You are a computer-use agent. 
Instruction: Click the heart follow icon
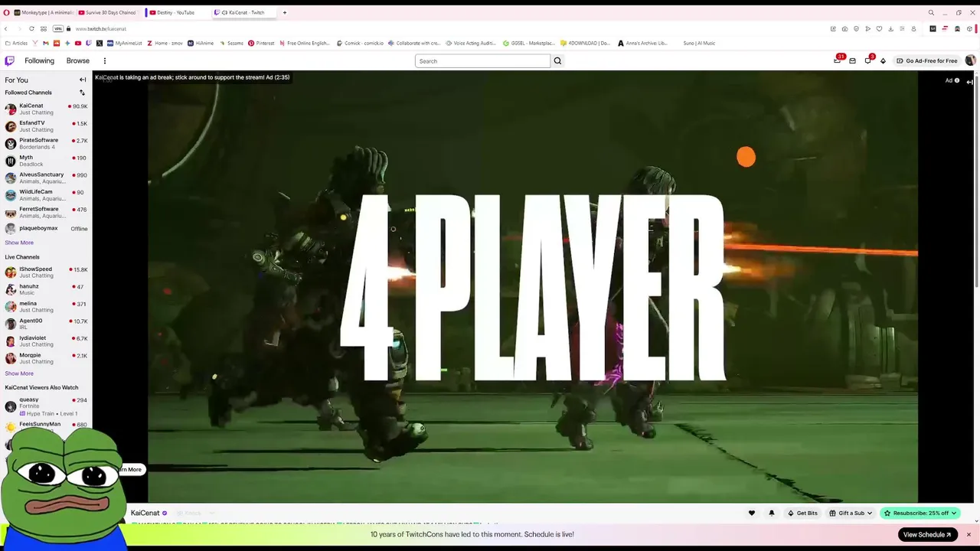752,513
